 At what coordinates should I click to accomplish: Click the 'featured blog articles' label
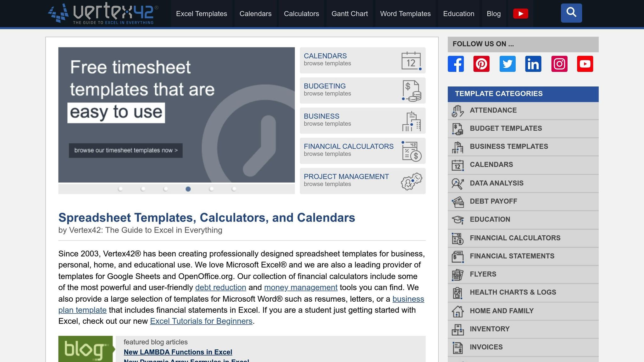coord(156,342)
